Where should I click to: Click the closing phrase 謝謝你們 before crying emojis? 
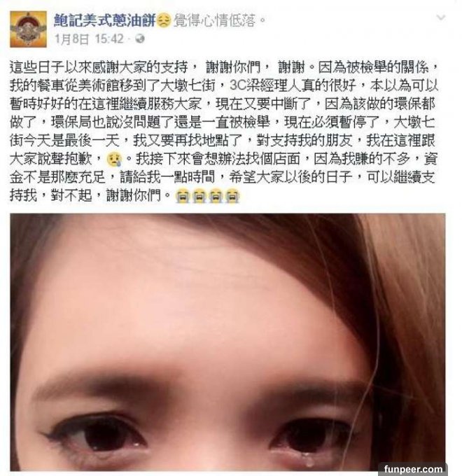click(133, 196)
